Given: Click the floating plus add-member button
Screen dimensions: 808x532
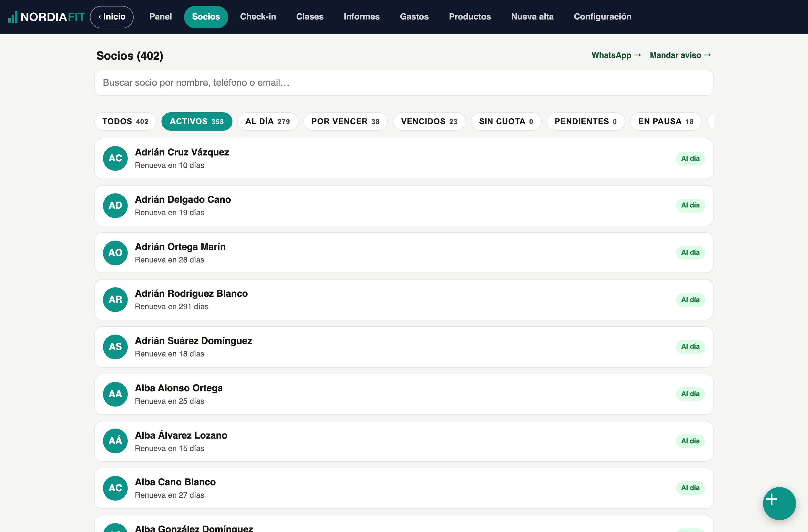Looking at the screenshot, I should [779, 504].
